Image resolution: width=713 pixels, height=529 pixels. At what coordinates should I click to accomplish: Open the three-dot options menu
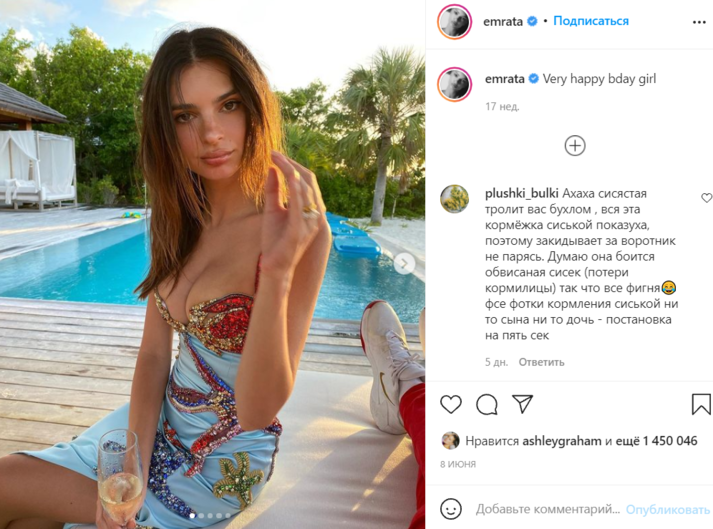[699, 22]
